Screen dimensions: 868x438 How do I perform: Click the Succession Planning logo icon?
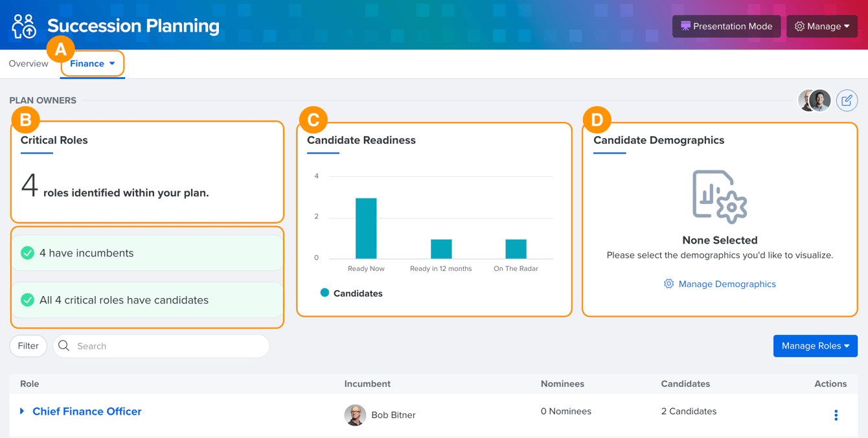tap(24, 26)
